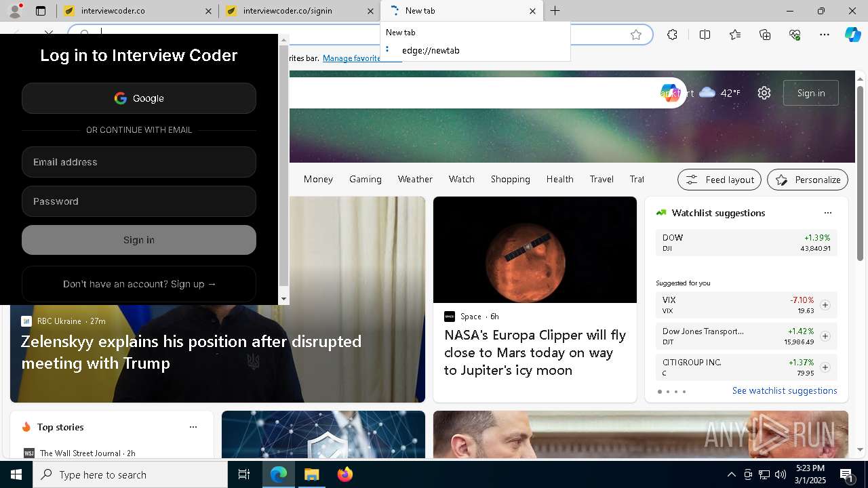This screenshot has height=488, width=868.
Task: Open the Windows Start menu
Action: pyautogui.click(x=16, y=474)
